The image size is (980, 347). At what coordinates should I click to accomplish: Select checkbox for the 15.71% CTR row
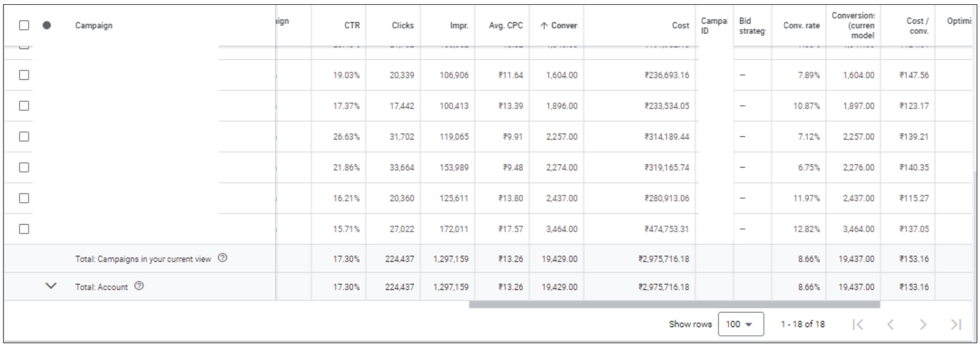(24, 228)
